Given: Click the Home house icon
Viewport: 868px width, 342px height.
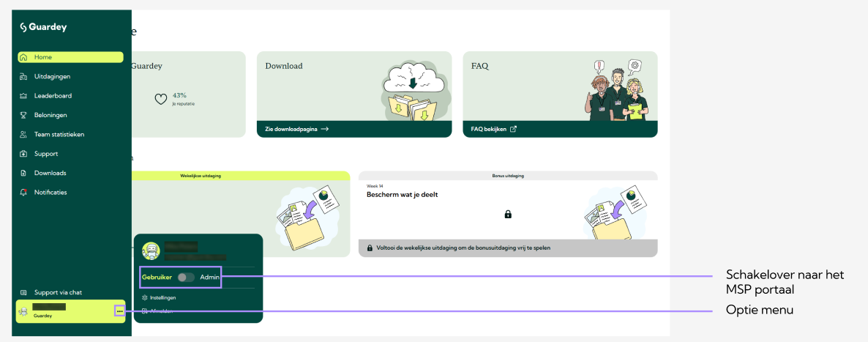Looking at the screenshot, I should pyautogui.click(x=23, y=57).
